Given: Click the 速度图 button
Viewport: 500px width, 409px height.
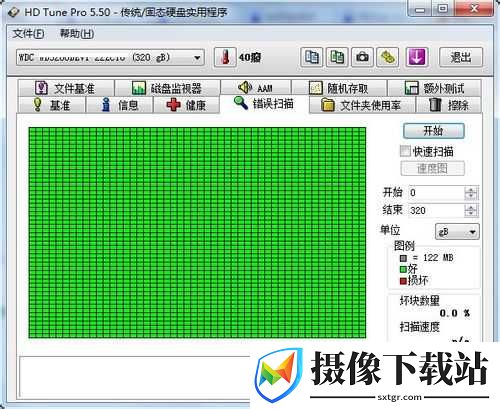Looking at the screenshot, I should tap(432, 168).
